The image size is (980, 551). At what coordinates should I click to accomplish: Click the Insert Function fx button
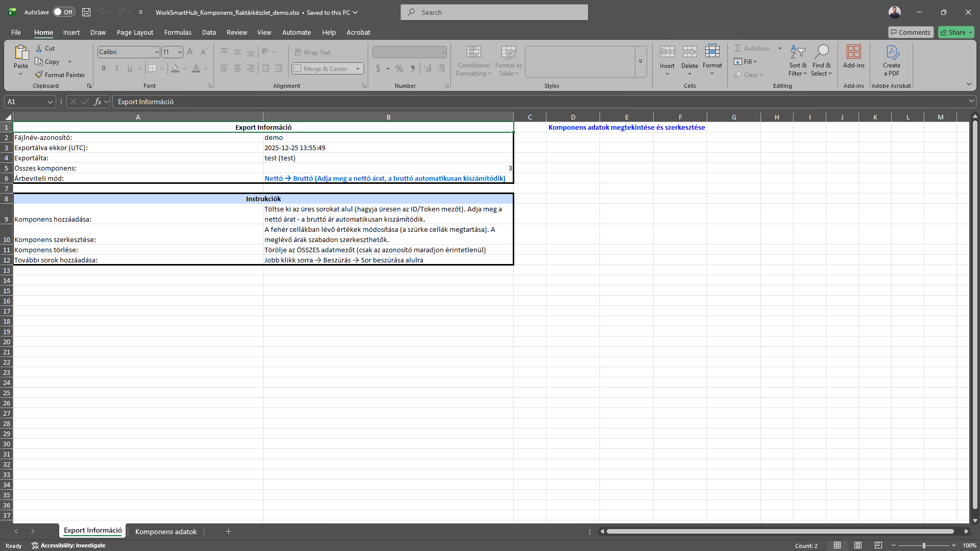point(98,102)
